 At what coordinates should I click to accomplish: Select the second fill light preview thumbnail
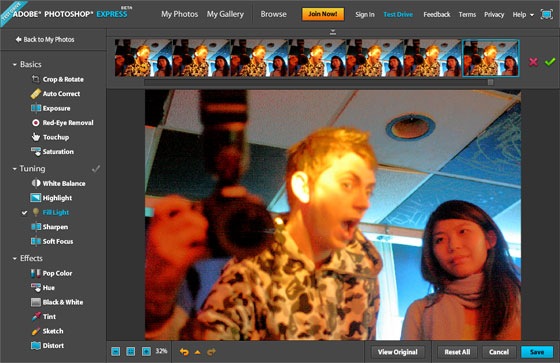point(201,58)
